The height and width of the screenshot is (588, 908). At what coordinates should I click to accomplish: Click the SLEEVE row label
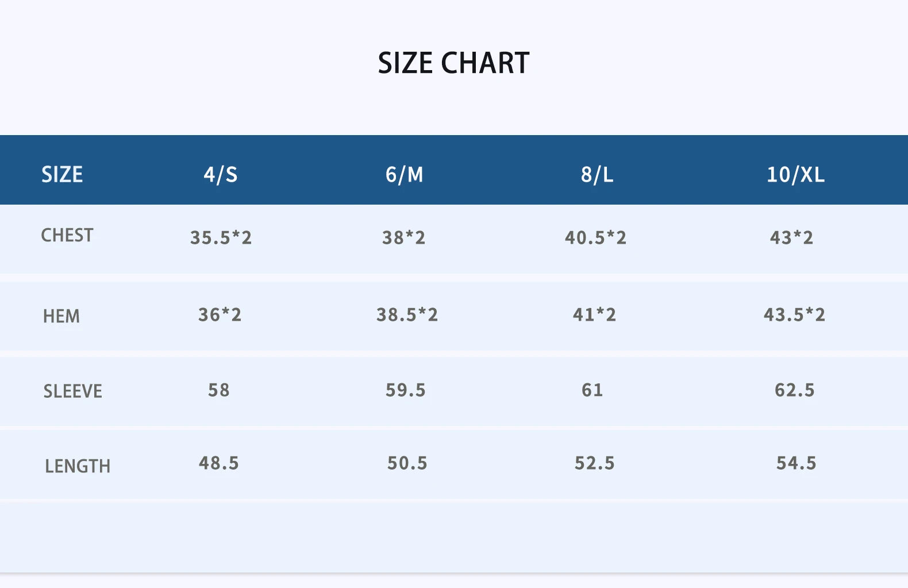click(73, 391)
